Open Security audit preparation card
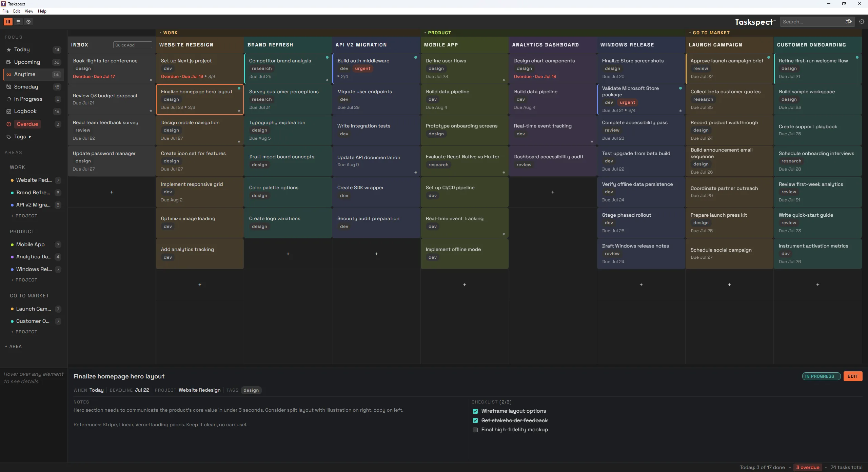This screenshot has width=868, height=472. click(376, 223)
